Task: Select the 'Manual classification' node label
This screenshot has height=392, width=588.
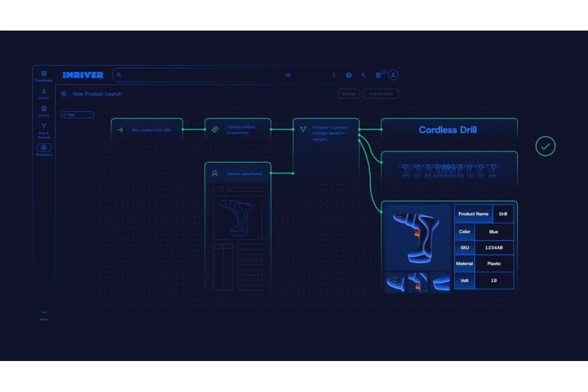Action: tap(245, 174)
